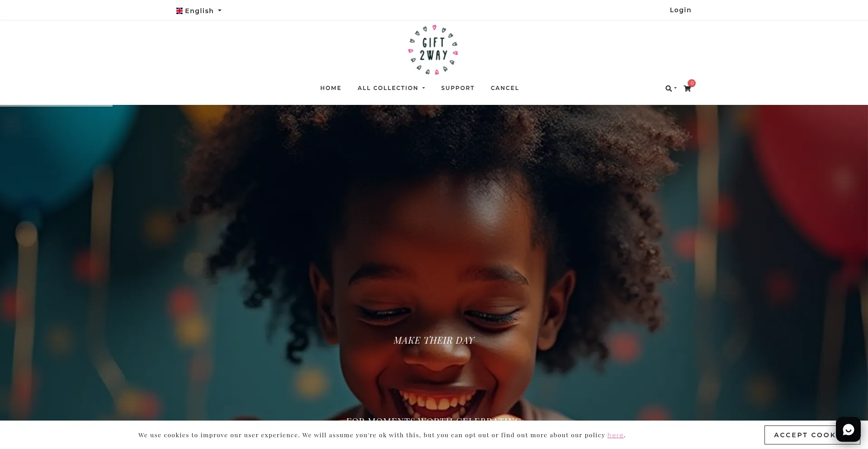Open the All Collection menu label

(x=388, y=88)
